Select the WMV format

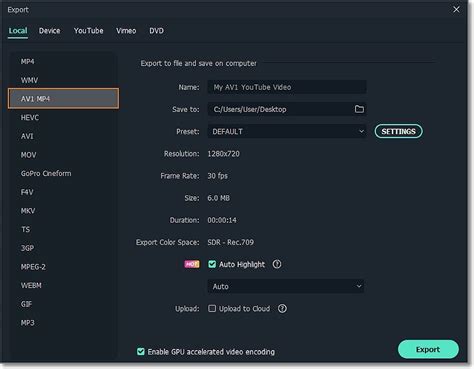coord(29,80)
